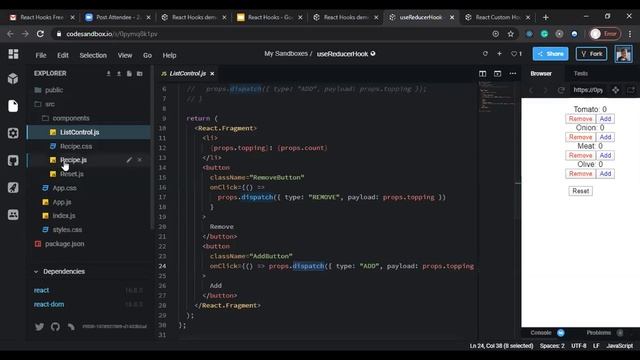Open the Problems panel
This screenshot has width=640, height=360.
pyautogui.click(x=599, y=333)
